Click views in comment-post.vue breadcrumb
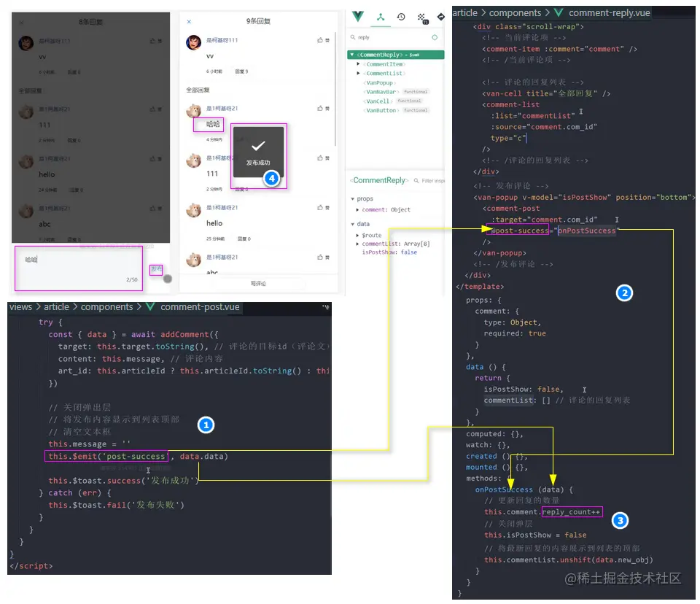 pyautogui.click(x=20, y=307)
